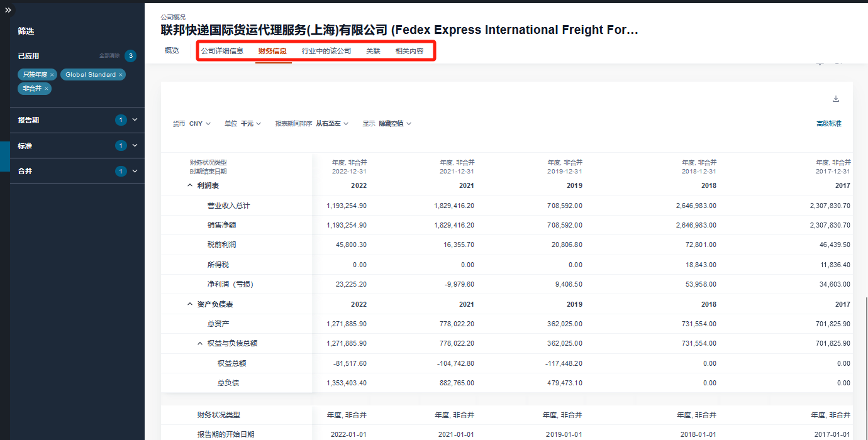Open the 货币 CNY currency dropdown

(199, 124)
